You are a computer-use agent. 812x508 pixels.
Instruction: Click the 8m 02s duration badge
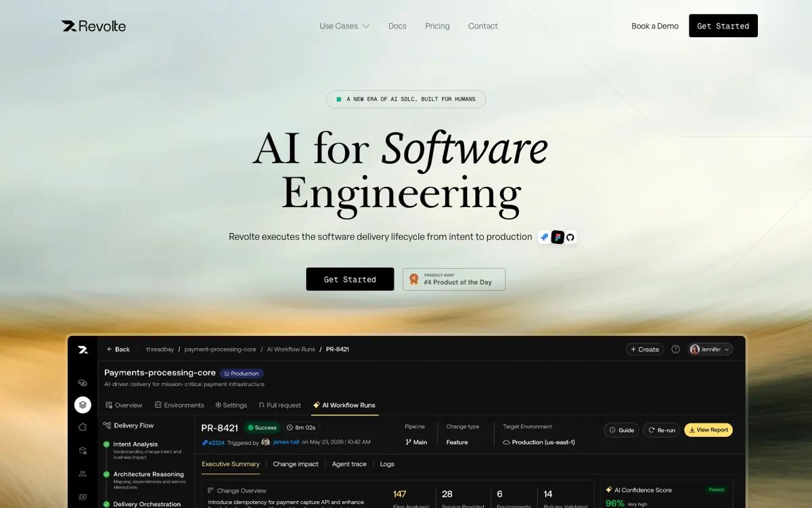point(301,427)
